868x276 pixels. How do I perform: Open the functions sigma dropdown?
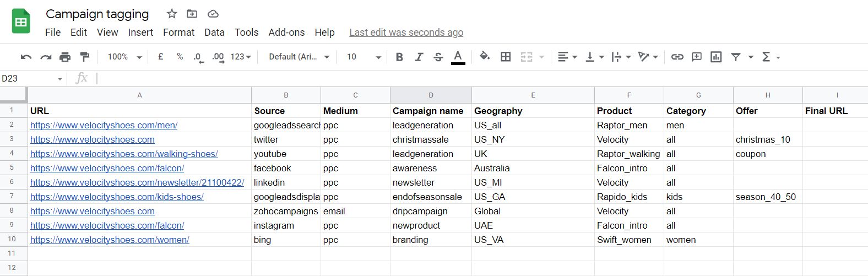(771, 57)
